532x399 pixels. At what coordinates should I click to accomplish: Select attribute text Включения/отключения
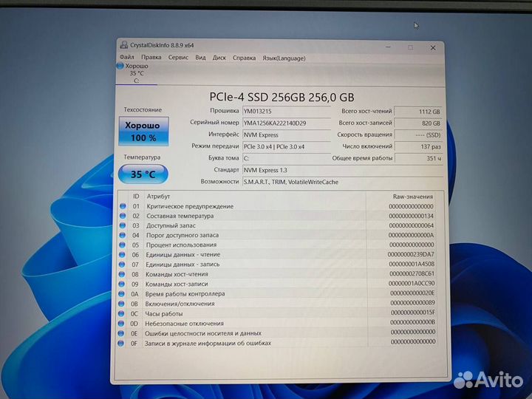[180, 304]
